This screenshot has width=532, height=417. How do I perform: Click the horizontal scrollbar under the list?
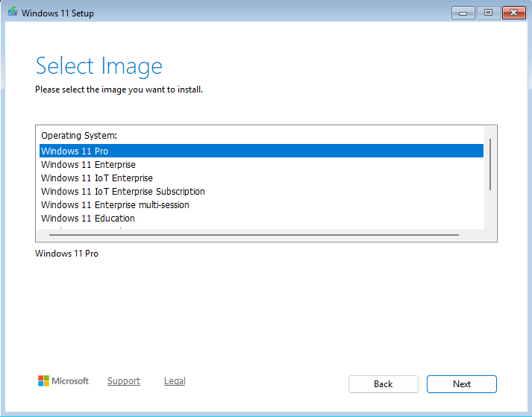[250, 235]
